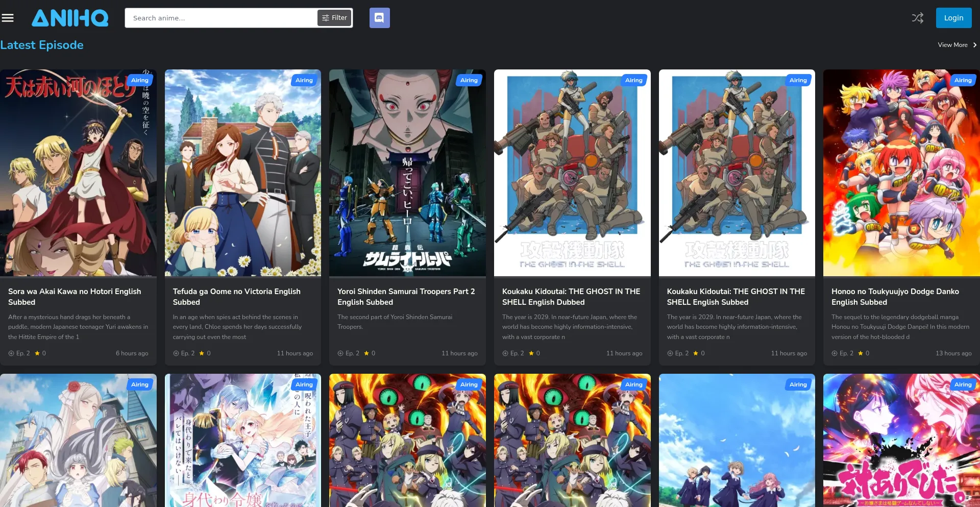Click description 'The second part of Yoroi Shinden'
Screen dimensions: 980x507
[395, 322]
